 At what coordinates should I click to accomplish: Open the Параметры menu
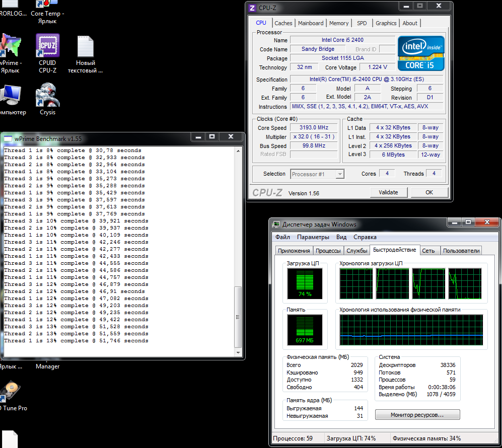point(313,237)
